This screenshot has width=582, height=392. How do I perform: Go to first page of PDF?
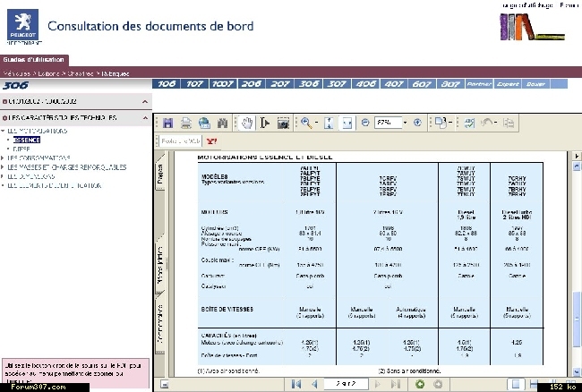tap(296, 384)
